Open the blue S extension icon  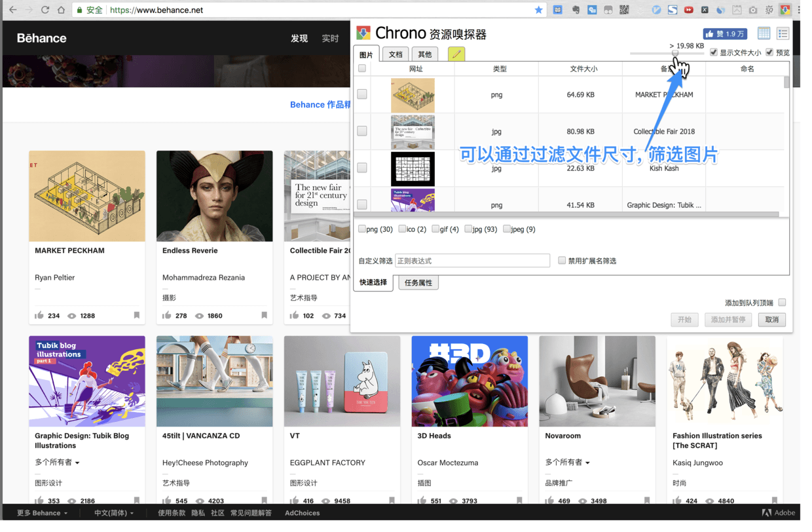673,10
